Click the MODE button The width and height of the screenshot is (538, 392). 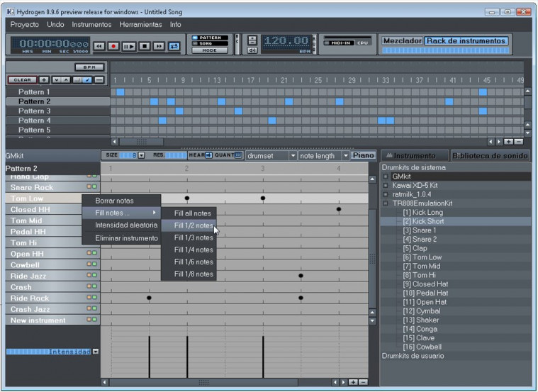pos(210,50)
